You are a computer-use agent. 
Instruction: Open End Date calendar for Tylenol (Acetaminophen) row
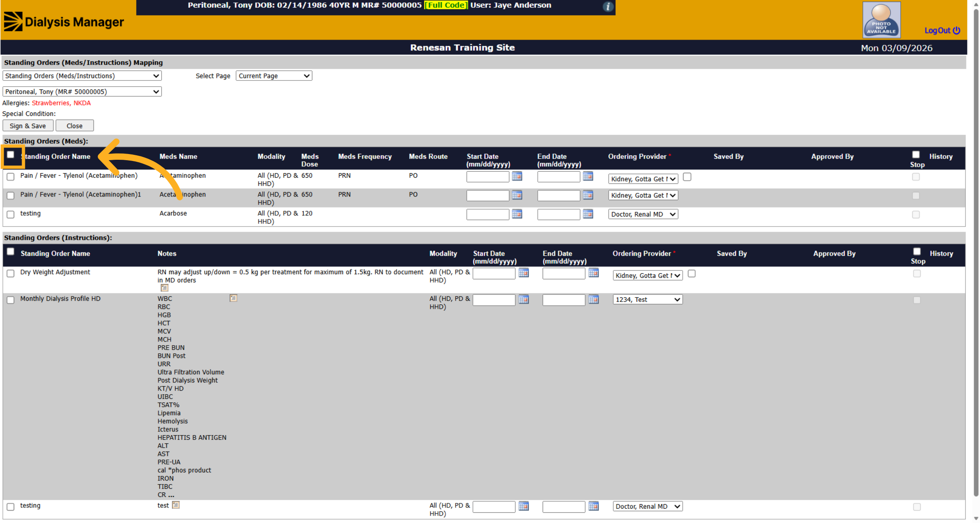click(588, 176)
